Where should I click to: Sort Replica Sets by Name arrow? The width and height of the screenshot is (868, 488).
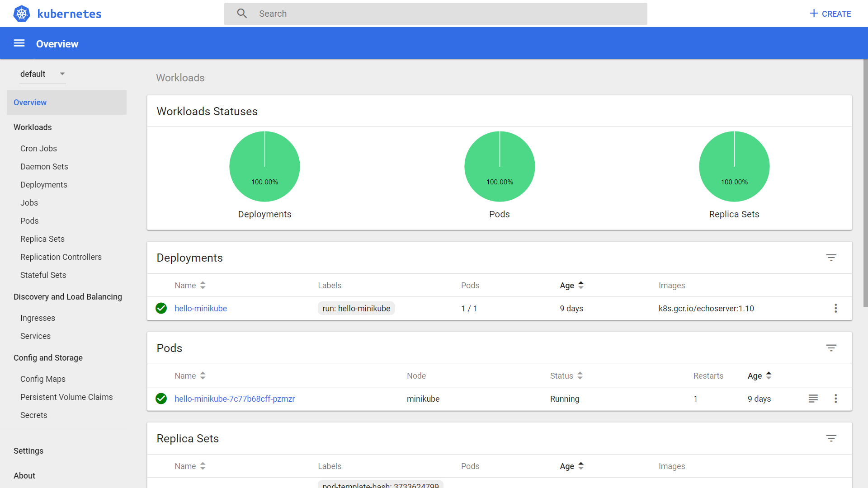203,466
